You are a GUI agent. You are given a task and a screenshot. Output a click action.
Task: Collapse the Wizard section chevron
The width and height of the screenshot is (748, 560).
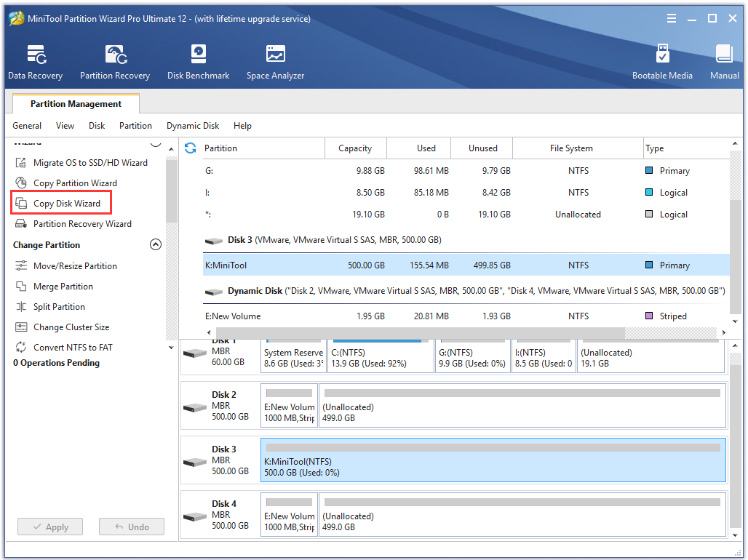coord(156,143)
